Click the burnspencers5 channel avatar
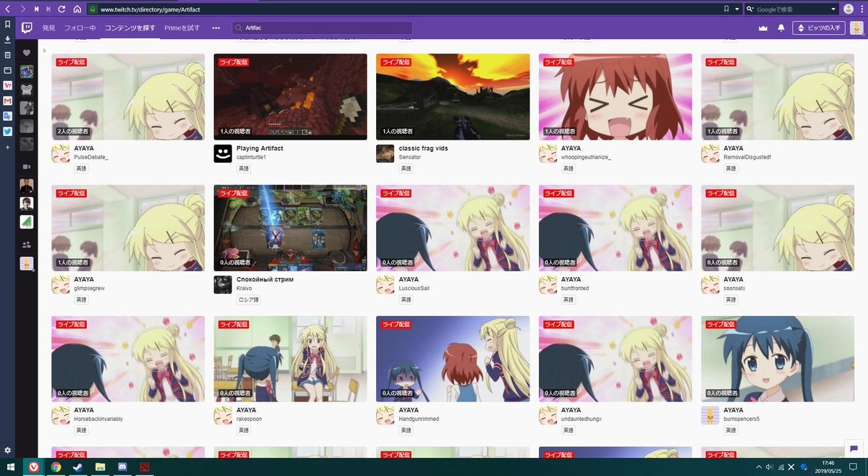The image size is (868, 476). click(710, 415)
